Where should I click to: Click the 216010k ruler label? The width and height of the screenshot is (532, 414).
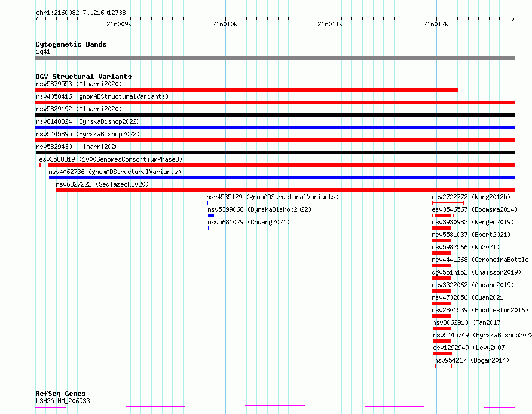[x=225, y=24]
